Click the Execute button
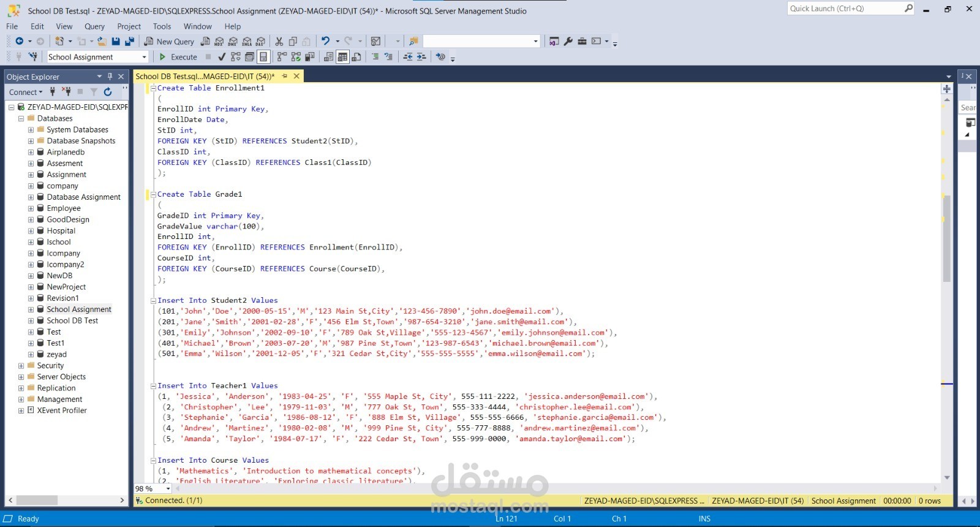The image size is (980, 527). (x=178, y=57)
